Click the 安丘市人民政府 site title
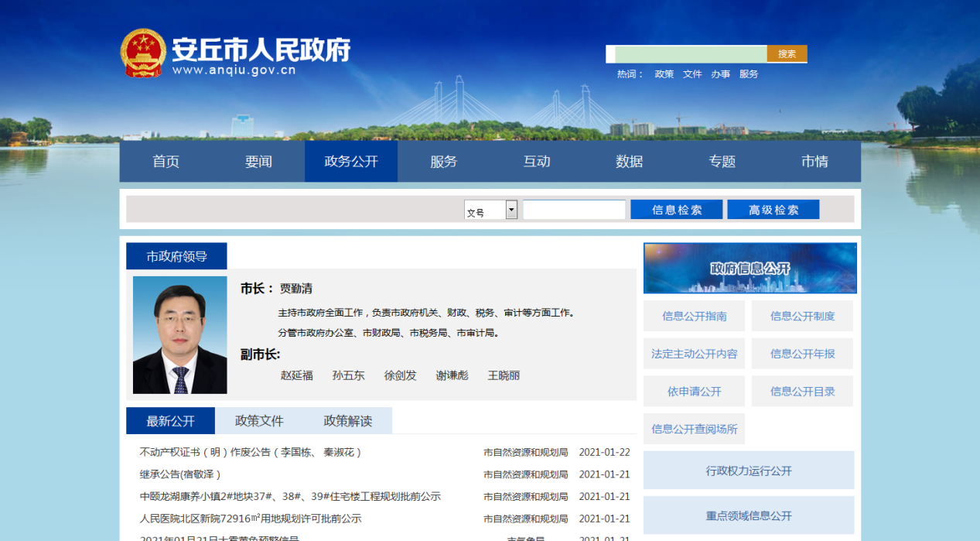980x541 pixels. pyautogui.click(x=261, y=50)
